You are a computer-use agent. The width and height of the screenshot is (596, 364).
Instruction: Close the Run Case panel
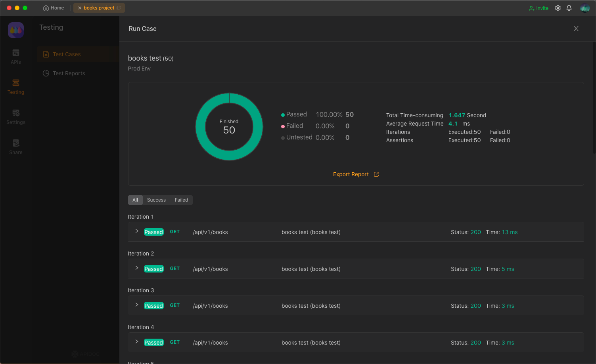pos(576,29)
